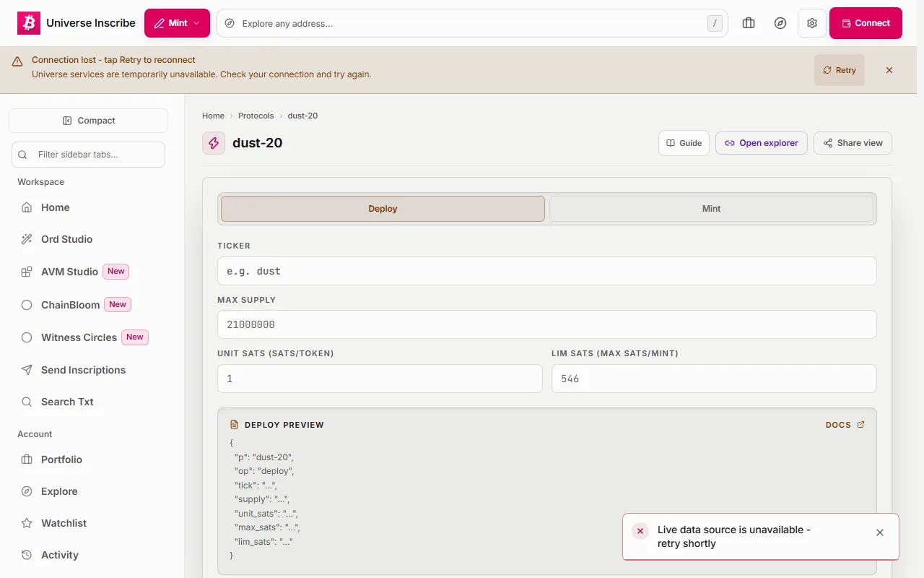Screen dimensions: 924x578
Task: Click the Universe Inscribe brand name
Action: (x=91, y=23)
